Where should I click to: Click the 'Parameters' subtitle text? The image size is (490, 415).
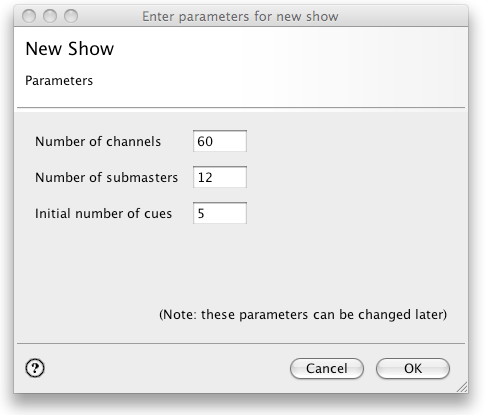[59, 81]
